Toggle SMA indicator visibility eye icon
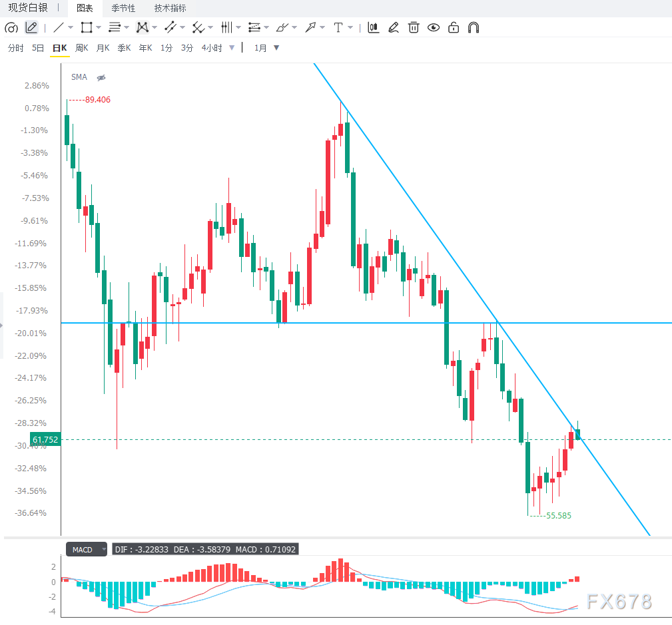 click(101, 77)
